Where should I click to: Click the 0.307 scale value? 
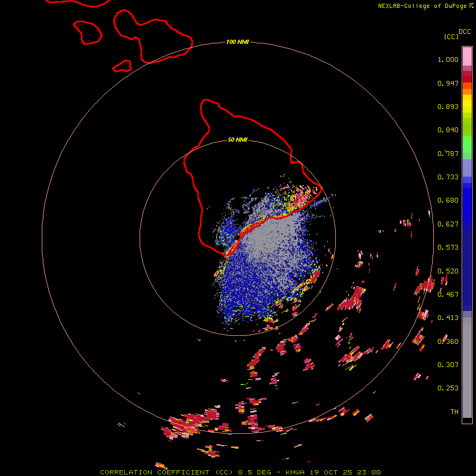pos(448,365)
